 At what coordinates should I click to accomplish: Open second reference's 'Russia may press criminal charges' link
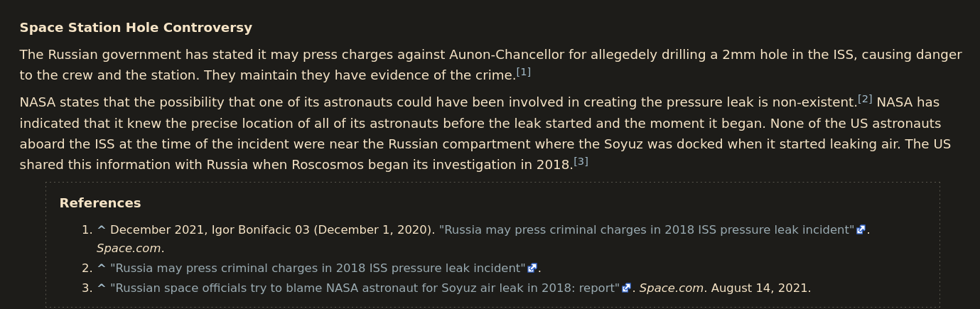coord(318,268)
